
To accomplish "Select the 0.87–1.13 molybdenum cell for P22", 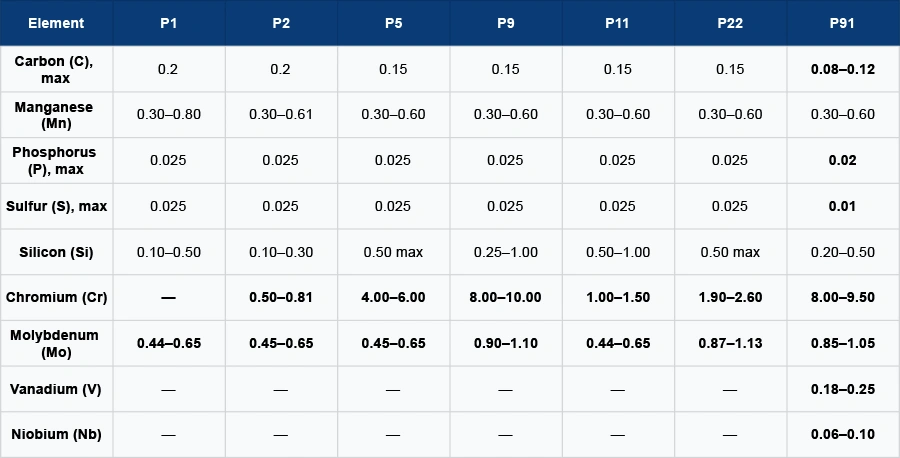I will coord(730,343).
